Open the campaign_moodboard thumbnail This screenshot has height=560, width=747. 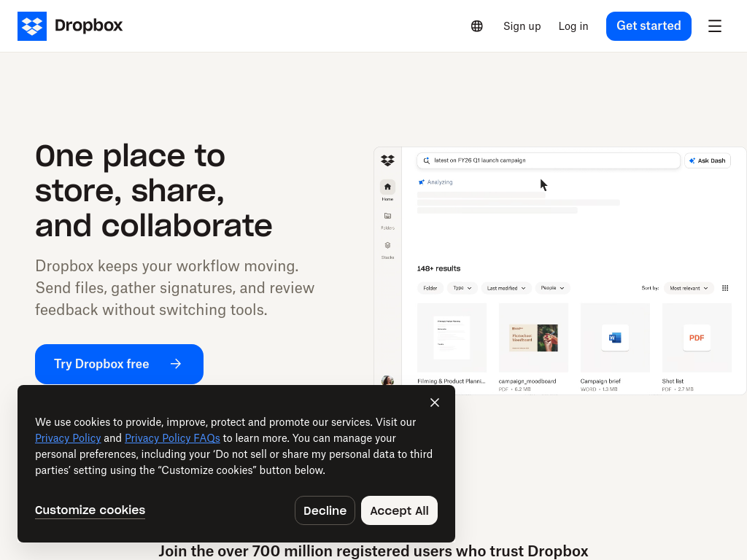(x=533, y=338)
